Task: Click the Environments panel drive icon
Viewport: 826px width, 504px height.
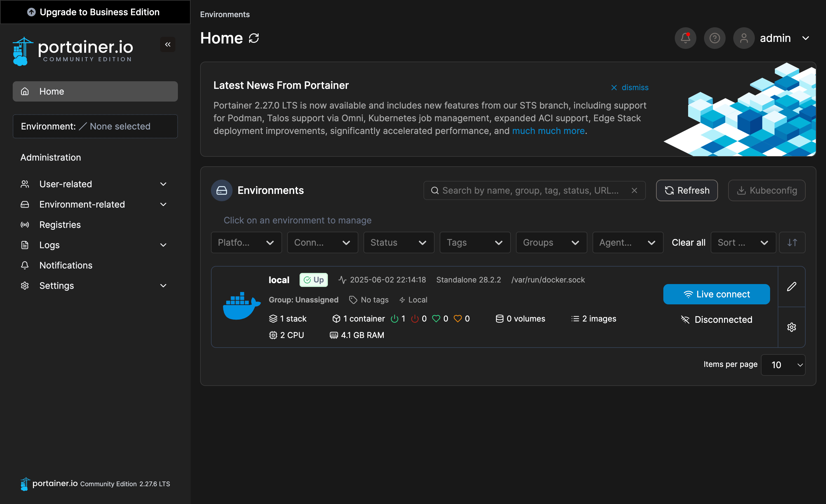Action: 221,190
